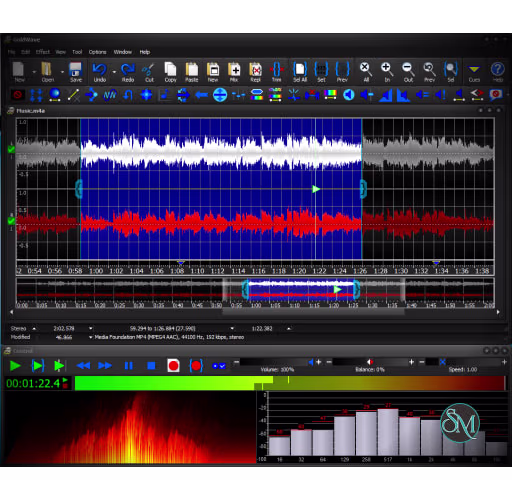Open the Effect menu

pyautogui.click(x=43, y=52)
